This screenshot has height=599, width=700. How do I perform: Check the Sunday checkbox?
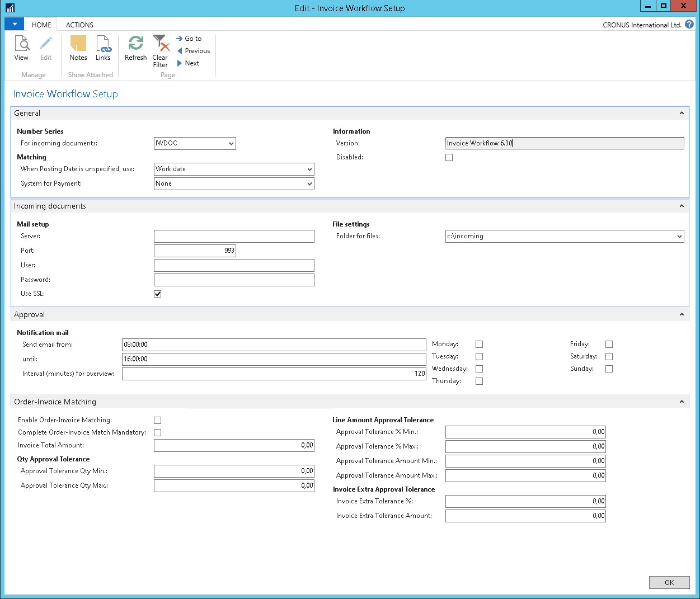coord(609,369)
